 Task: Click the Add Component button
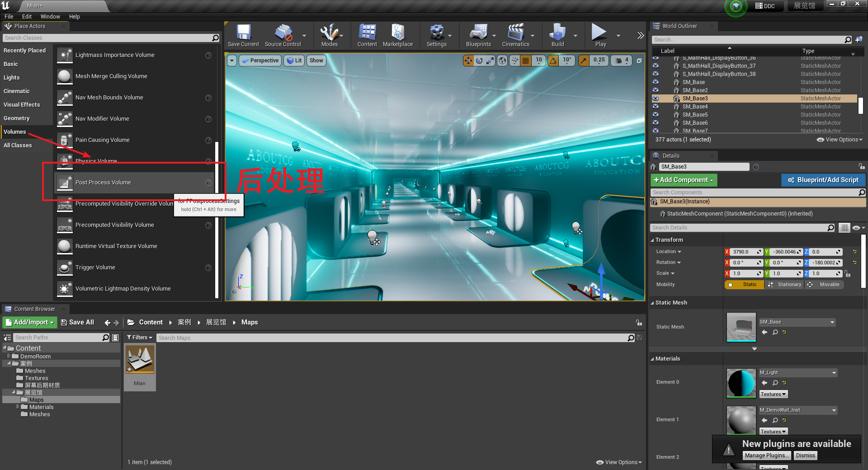(x=683, y=180)
